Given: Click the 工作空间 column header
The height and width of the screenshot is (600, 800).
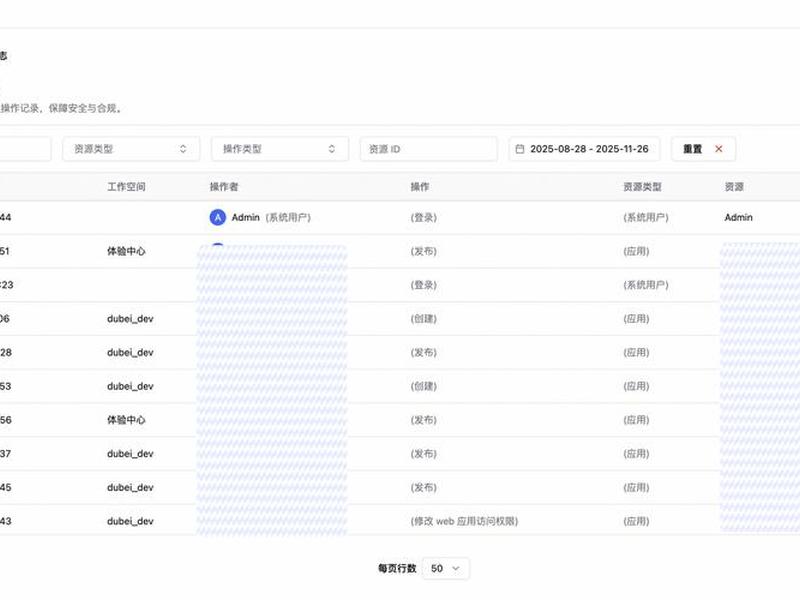Looking at the screenshot, I should tap(127, 187).
